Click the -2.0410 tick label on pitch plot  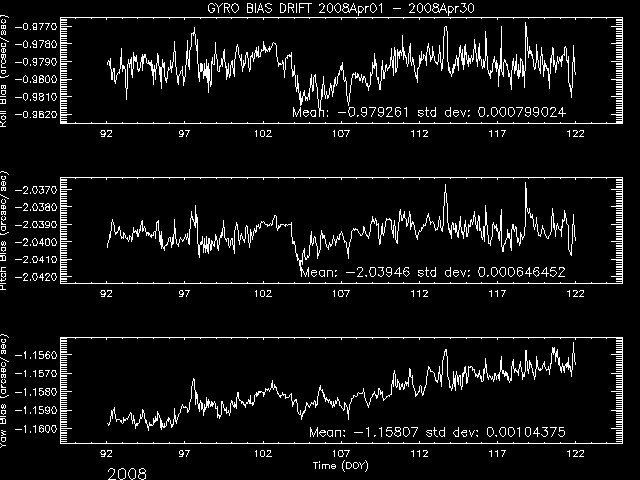coord(36,260)
